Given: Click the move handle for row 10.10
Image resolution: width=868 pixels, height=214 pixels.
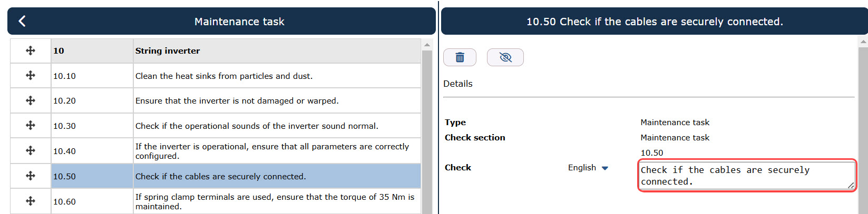Looking at the screenshot, I should pyautogui.click(x=31, y=76).
